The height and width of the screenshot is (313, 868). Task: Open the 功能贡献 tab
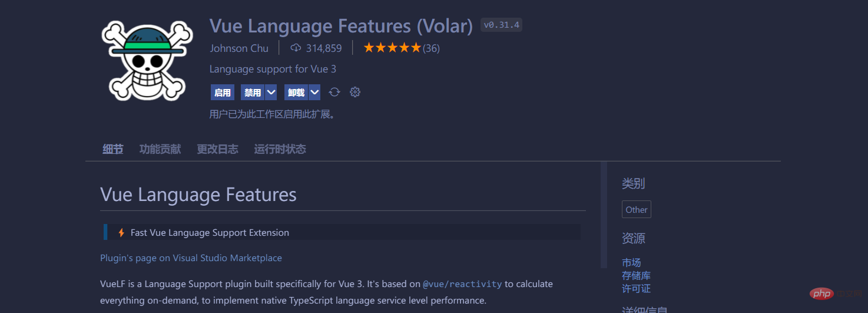click(160, 149)
